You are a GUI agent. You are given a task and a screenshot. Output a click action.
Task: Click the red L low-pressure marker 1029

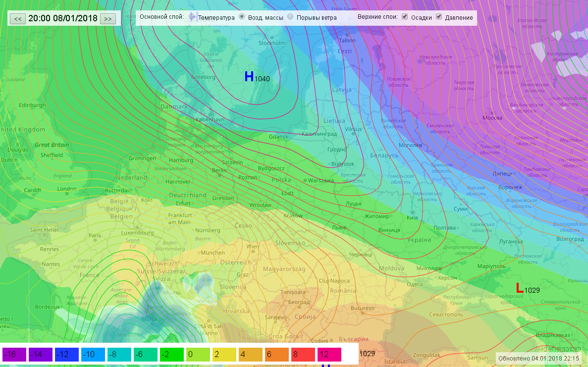click(520, 288)
